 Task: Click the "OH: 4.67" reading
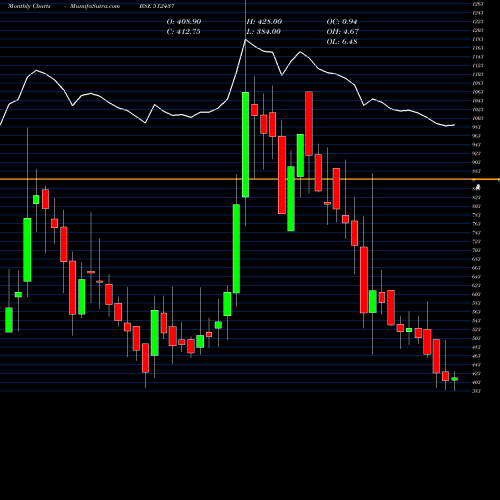click(x=342, y=32)
